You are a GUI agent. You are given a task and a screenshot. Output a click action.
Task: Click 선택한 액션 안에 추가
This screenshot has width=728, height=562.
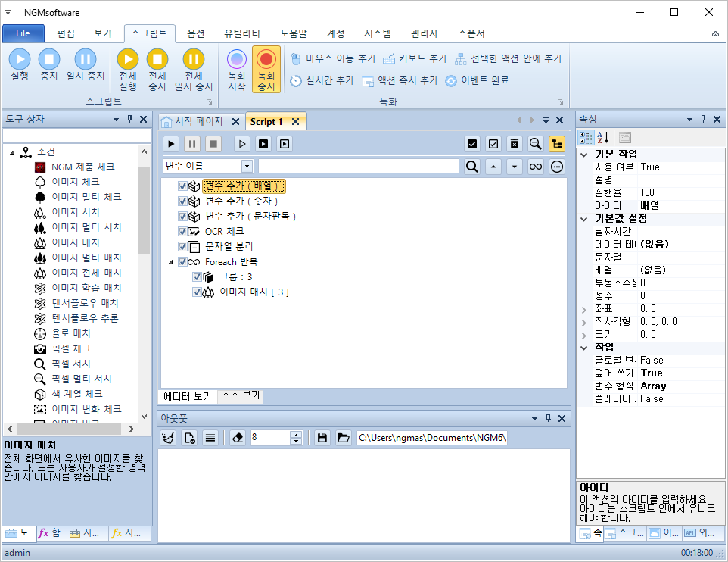tap(508, 58)
